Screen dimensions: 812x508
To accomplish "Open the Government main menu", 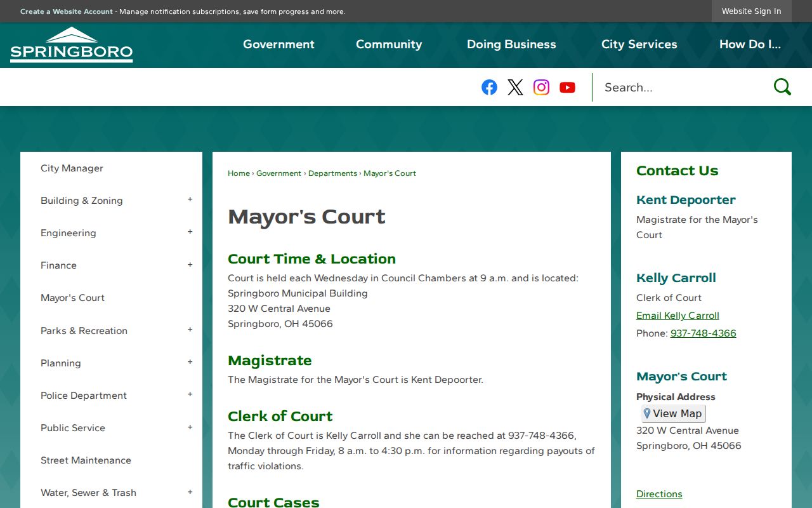I will pyautogui.click(x=278, y=44).
